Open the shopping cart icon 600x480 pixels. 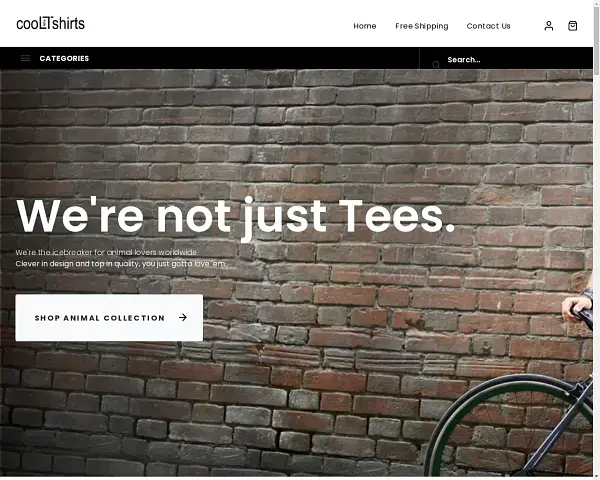coord(572,26)
